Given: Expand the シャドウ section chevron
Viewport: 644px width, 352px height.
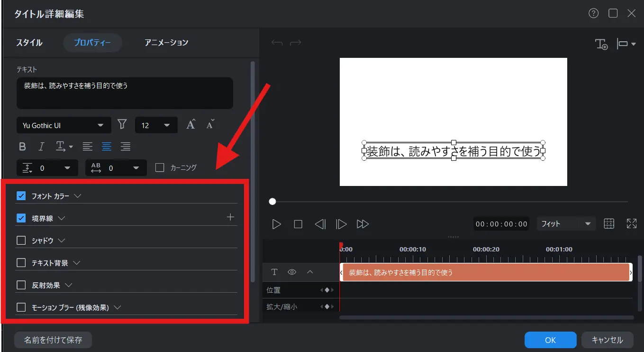Looking at the screenshot, I should pyautogui.click(x=61, y=241).
